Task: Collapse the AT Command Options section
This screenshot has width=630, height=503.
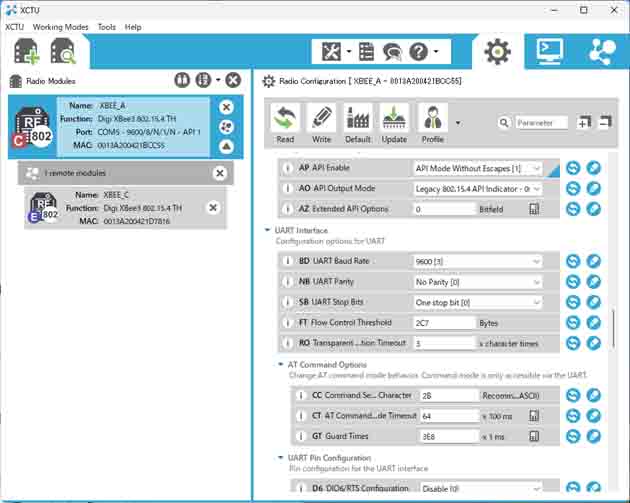Action: coord(280,364)
